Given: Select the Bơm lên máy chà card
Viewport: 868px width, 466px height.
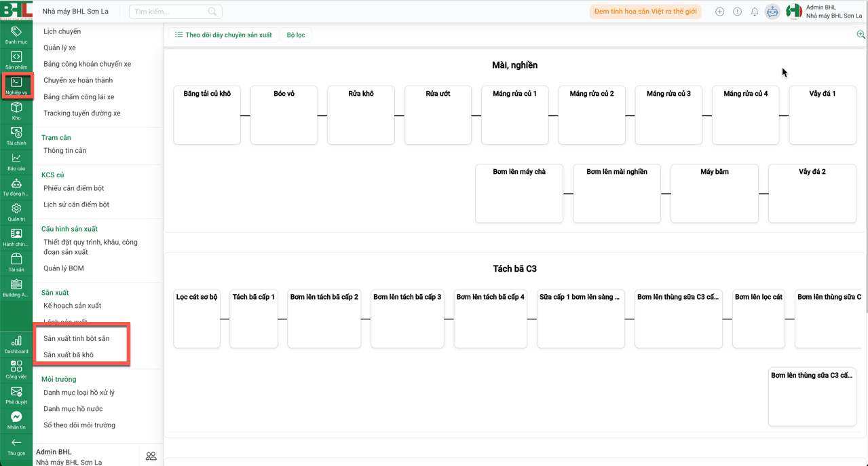Looking at the screenshot, I should pyautogui.click(x=519, y=193).
